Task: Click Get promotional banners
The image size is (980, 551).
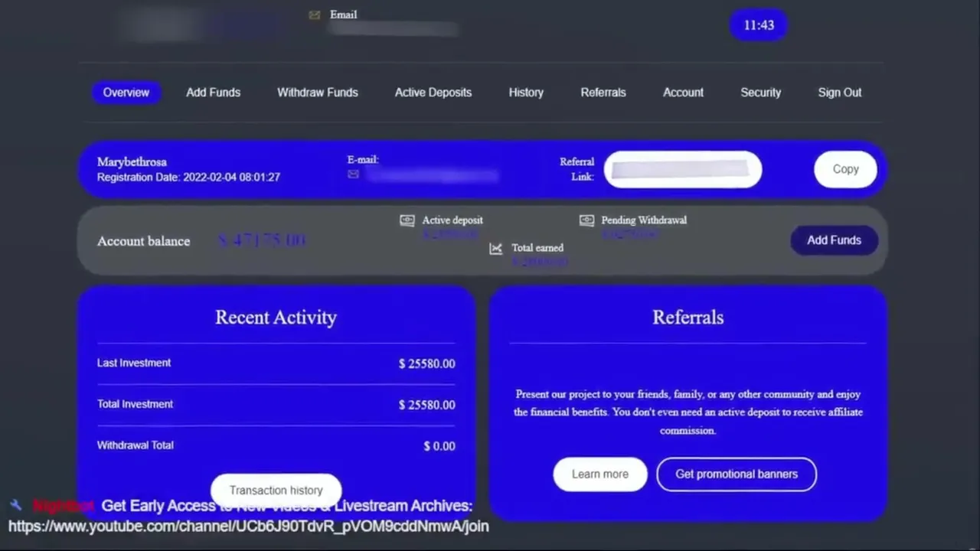Action: [737, 474]
